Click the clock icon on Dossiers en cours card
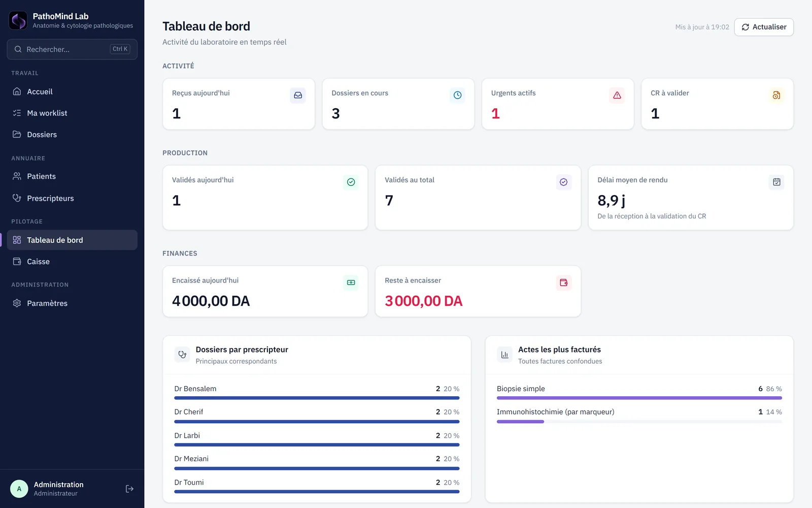The height and width of the screenshot is (508, 812). 457,95
